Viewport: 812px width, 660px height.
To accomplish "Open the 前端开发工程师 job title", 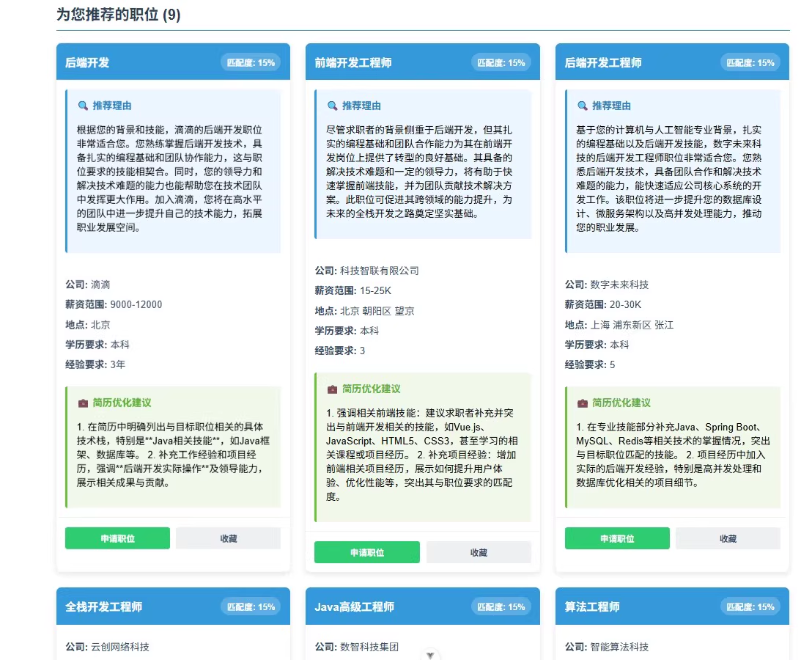I will click(353, 62).
